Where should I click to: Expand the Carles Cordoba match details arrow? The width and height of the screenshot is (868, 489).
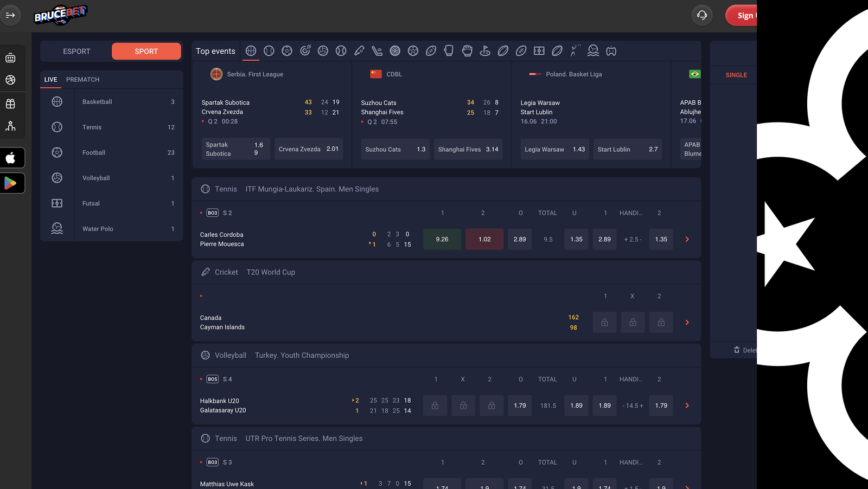click(x=687, y=240)
